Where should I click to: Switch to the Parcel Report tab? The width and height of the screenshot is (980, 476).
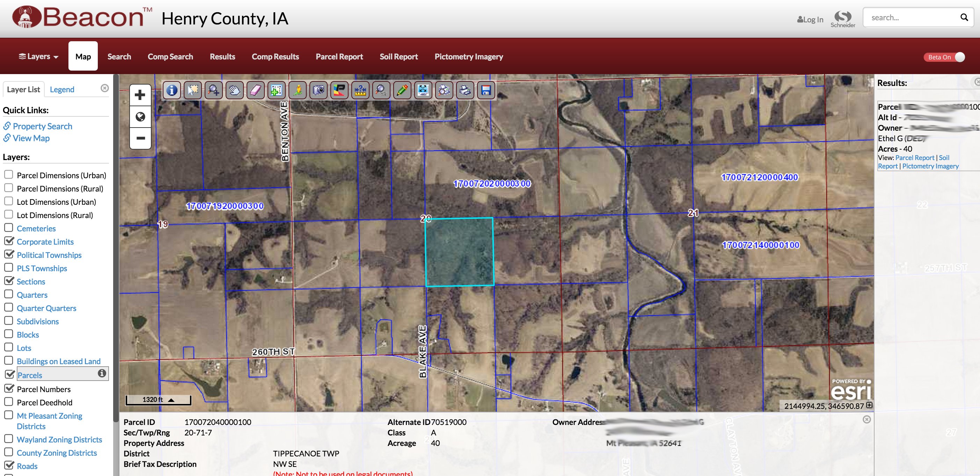pyautogui.click(x=339, y=56)
